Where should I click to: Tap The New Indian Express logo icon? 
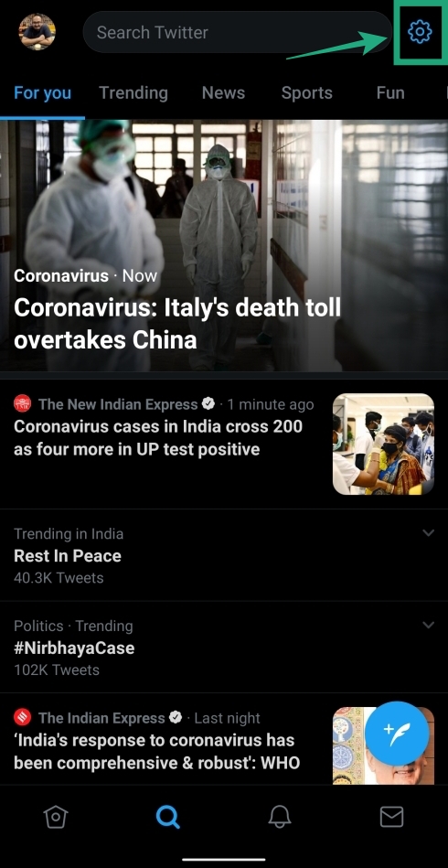pos(23,404)
